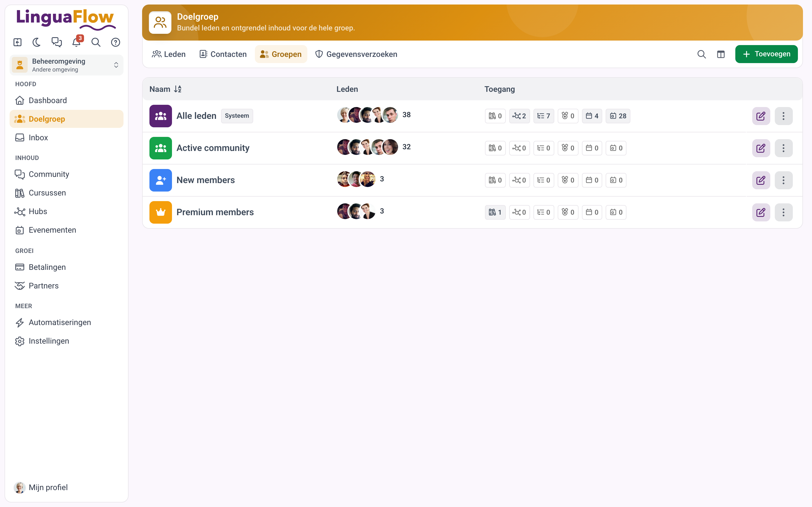Expand the Beheeromgeving environment switcher
Image resolution: width=812 pixels, height=507 pixels.
tap(67, 65)
